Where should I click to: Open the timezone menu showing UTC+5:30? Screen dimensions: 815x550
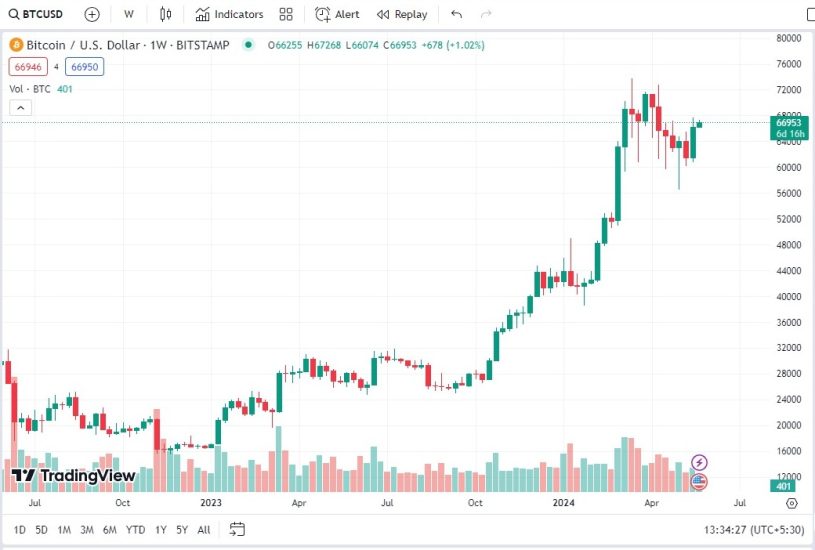pos(777,530)
